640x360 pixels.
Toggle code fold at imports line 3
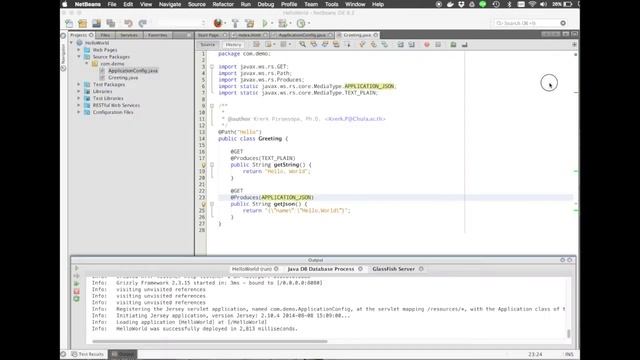(212, 67)
